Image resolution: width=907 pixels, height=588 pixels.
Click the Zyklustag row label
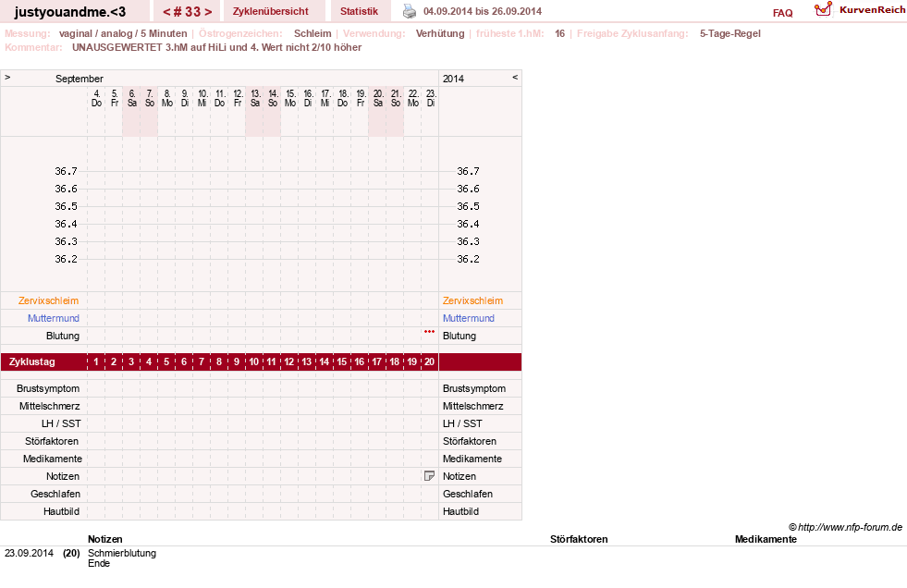click(31, 361)
